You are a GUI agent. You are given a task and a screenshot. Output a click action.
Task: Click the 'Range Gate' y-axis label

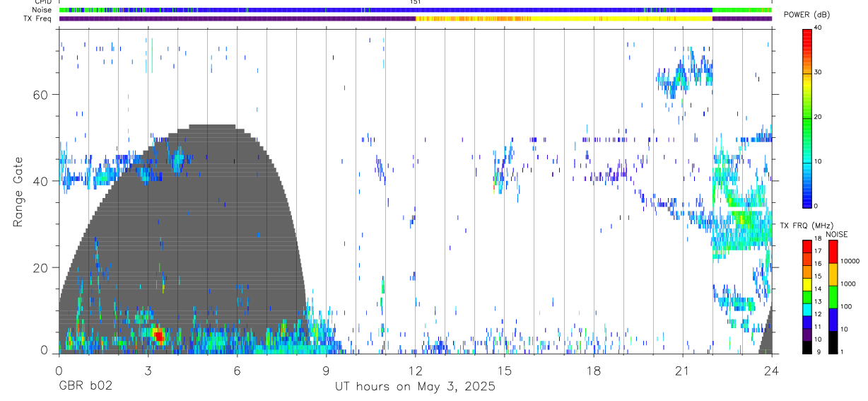(17, 192)
